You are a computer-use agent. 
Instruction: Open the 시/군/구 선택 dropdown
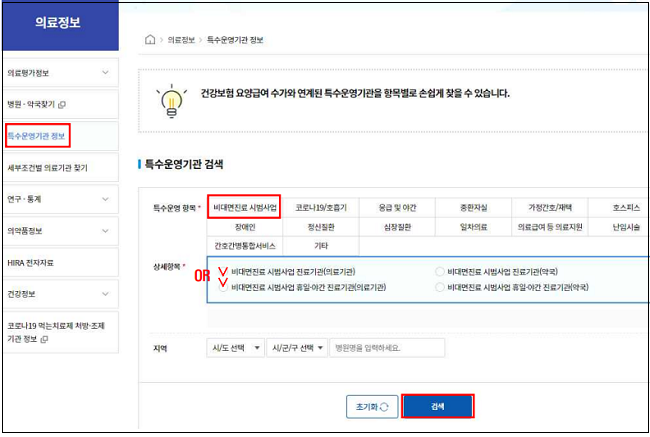[x=297, y=348]
